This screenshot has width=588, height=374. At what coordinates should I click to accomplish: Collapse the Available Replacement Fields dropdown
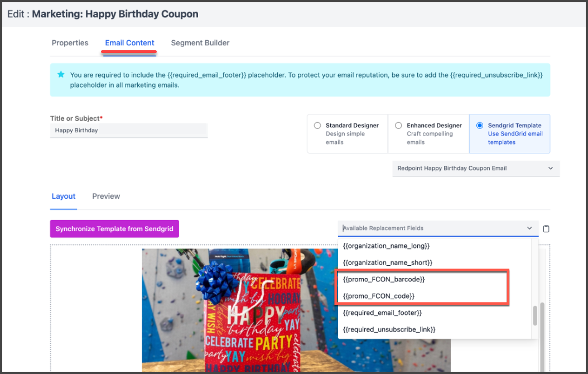click(529, 228)
